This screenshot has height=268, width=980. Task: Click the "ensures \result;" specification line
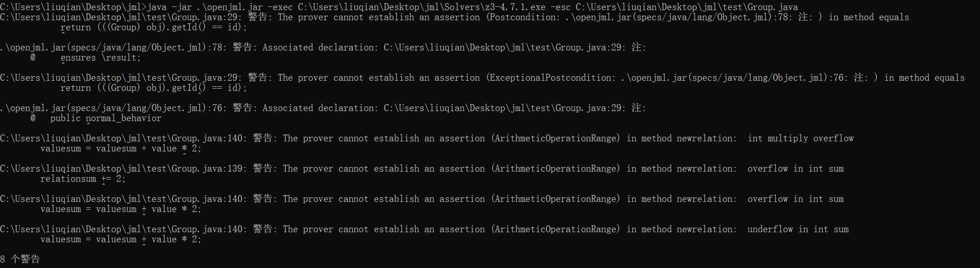click(101, 58)
